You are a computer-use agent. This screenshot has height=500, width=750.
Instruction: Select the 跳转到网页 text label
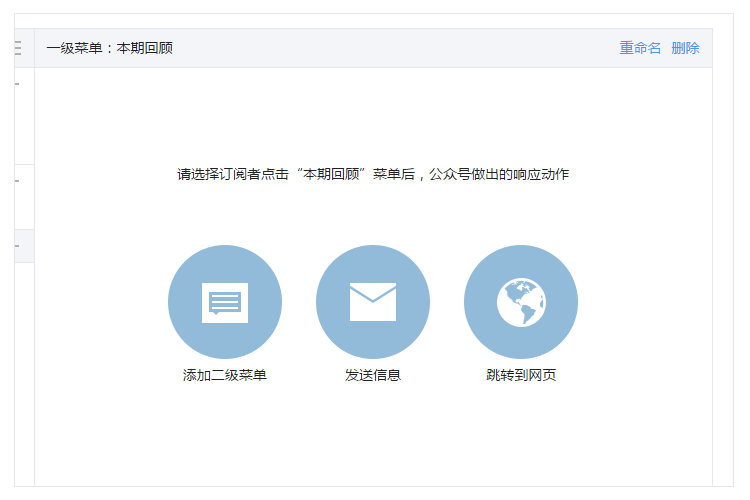point(520,376)
